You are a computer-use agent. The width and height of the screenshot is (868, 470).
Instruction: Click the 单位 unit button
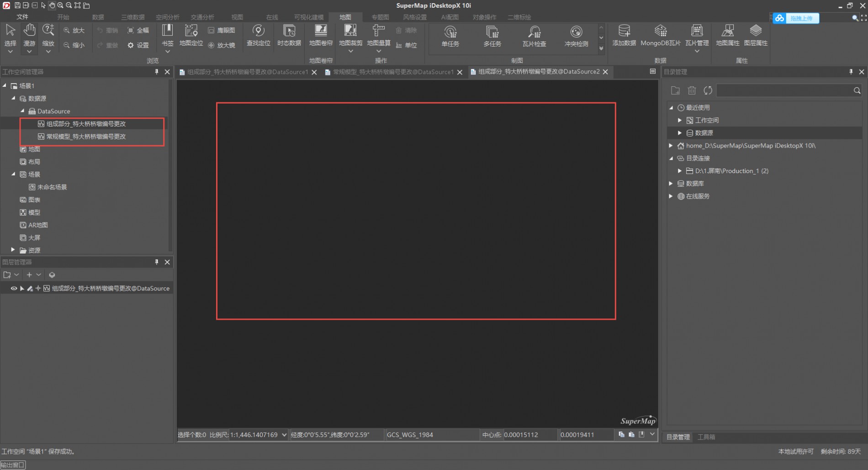click(x=407, y=45)
